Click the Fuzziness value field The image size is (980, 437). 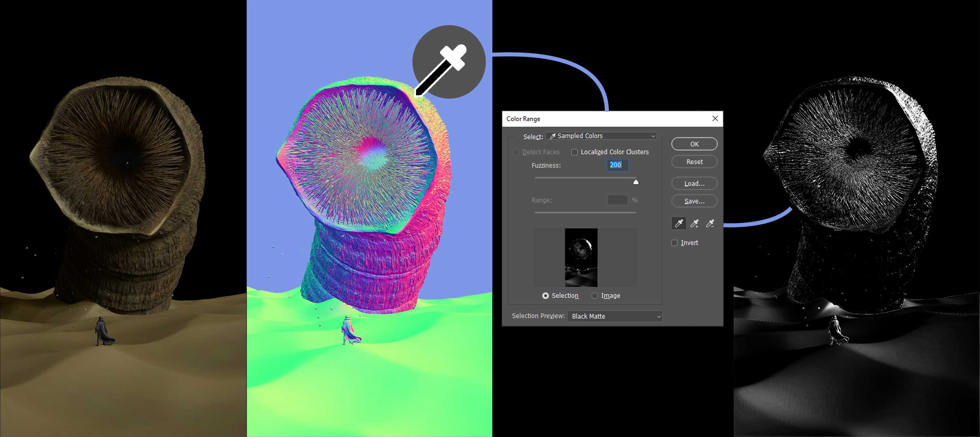click(x=617, y=165)
